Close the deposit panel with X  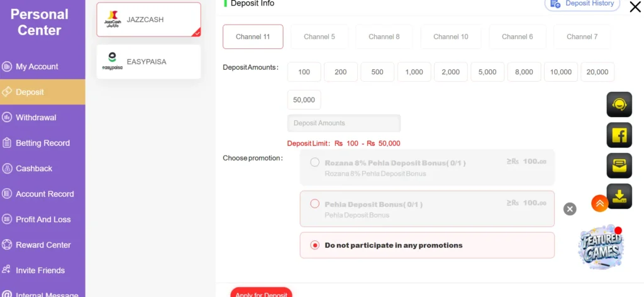(x=635, y=7)
